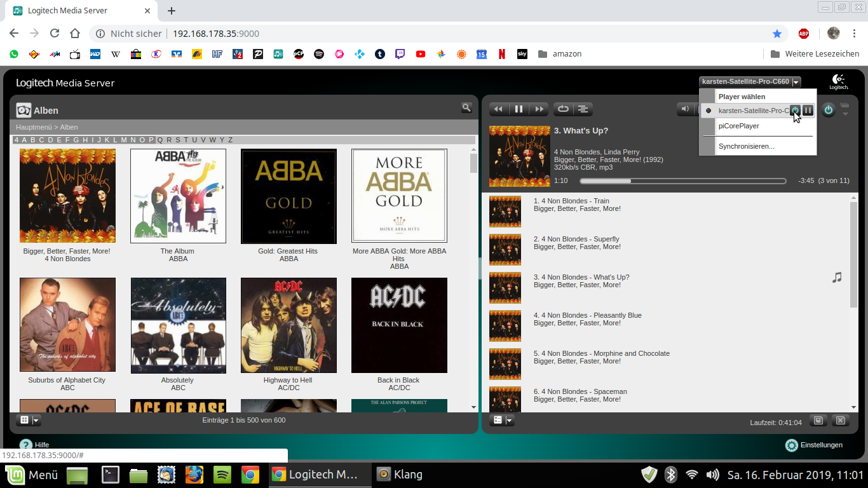Jump to albums starting with letter S
This screenshot has height=488, width=868.
[x=177, y=140]
